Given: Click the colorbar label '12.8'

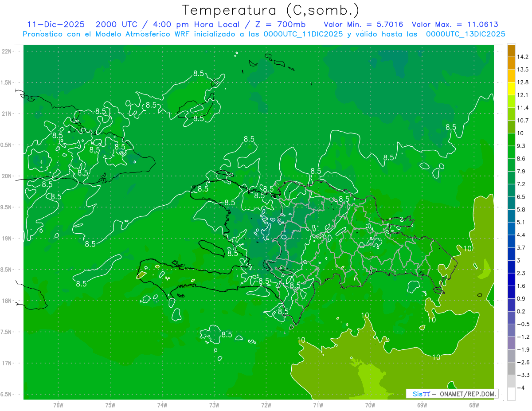Looking at the screenshot, I should (523, 82).
